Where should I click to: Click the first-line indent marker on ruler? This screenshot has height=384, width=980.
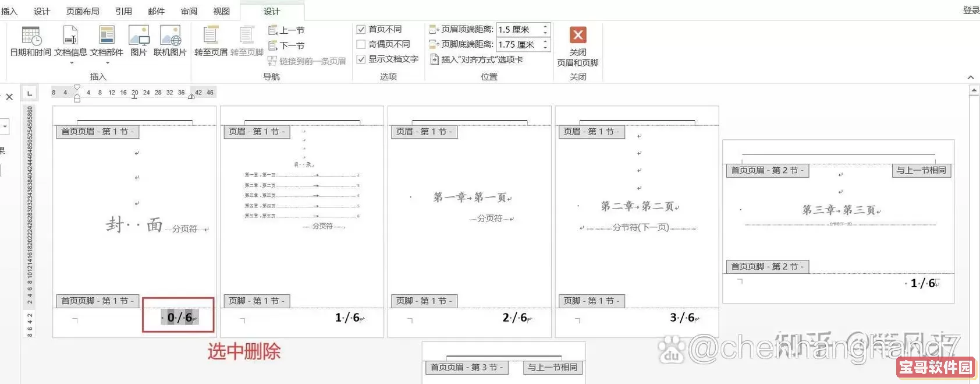[x=77, y=88]
